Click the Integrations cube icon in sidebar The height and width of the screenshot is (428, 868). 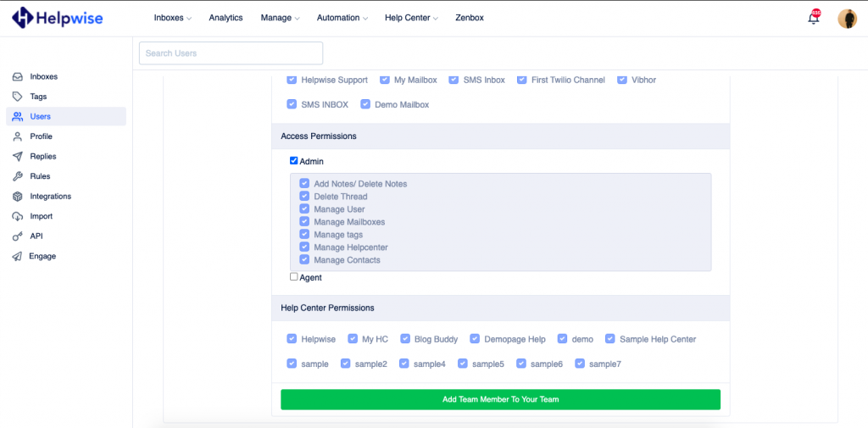click(x=17, y=197)
